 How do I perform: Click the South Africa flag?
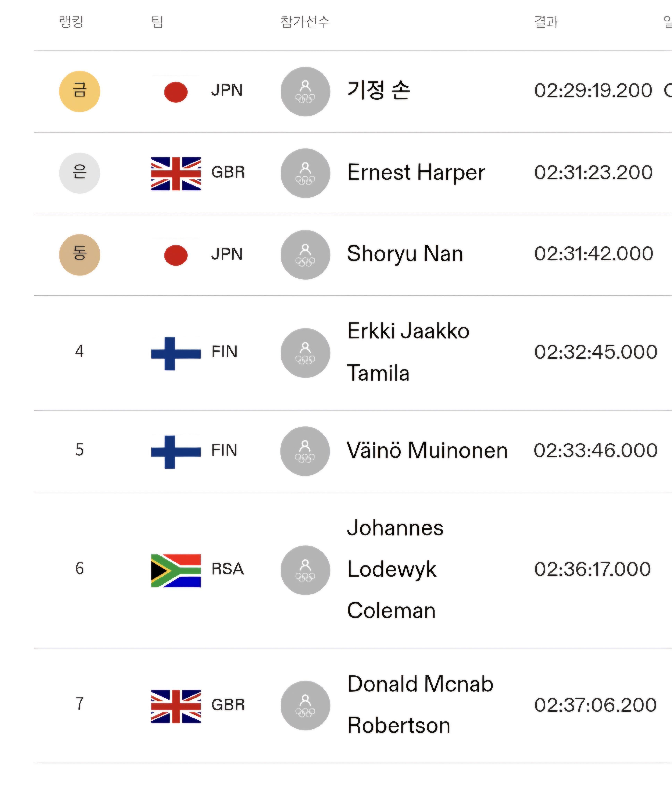pyautogui.click(x=176, y=570)
